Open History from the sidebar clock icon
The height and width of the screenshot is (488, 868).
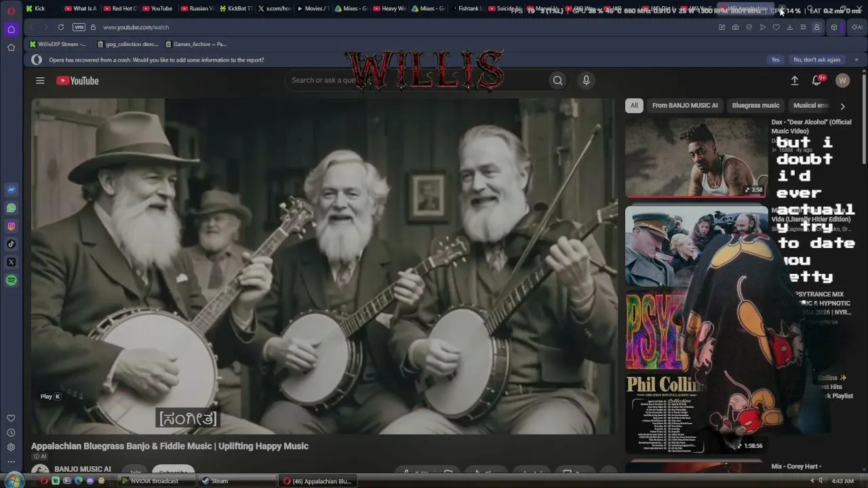click(11, 433)
